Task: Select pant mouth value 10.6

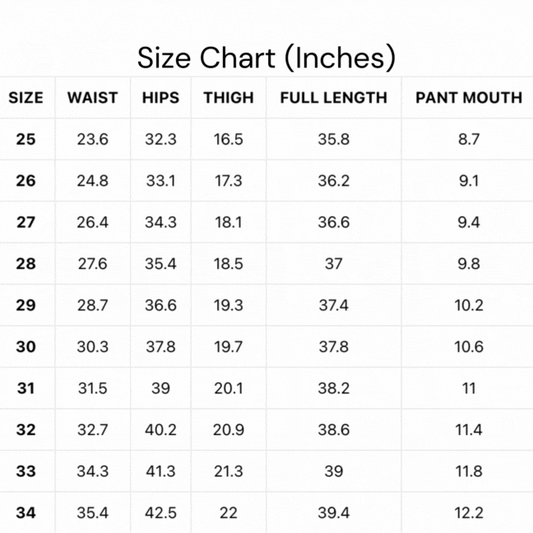Action: (x=469, y=347)
